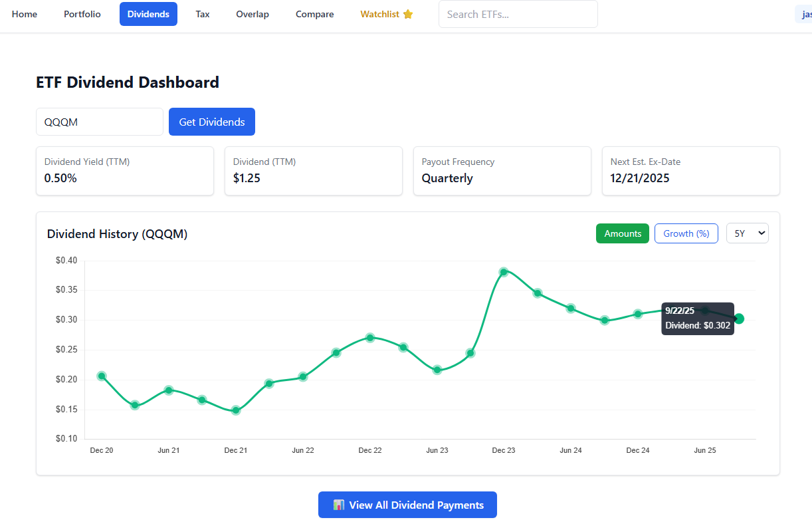Viewport: 812px width, 530px height.
Task: Click the 9/22/25 dividend data point
Action: click(x=739, y=319)
